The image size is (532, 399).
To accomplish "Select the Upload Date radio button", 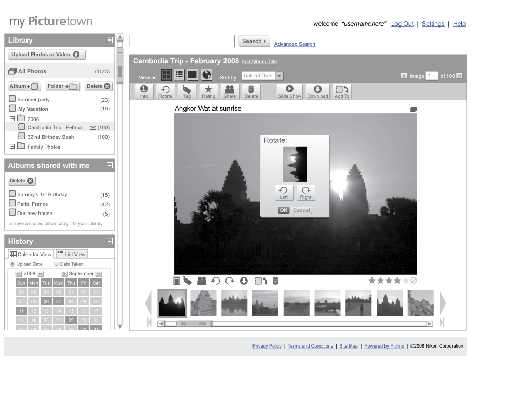I will tap(12, 263).
